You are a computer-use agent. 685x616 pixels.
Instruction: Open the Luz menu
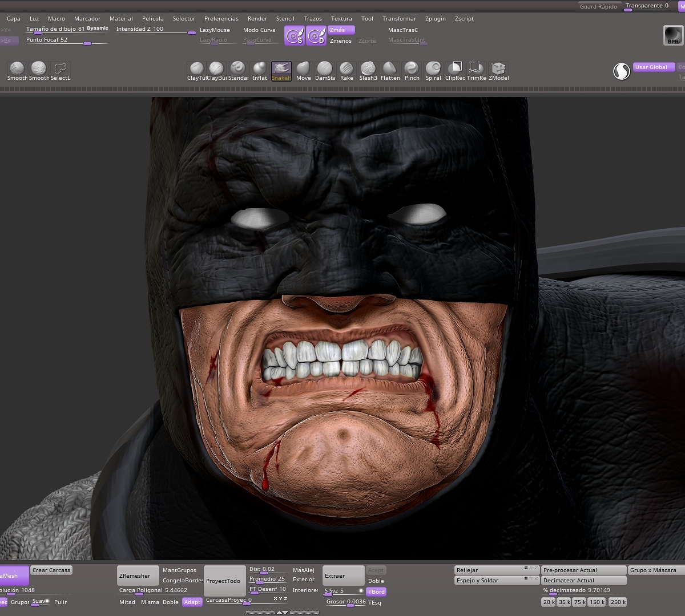(34, 19)
